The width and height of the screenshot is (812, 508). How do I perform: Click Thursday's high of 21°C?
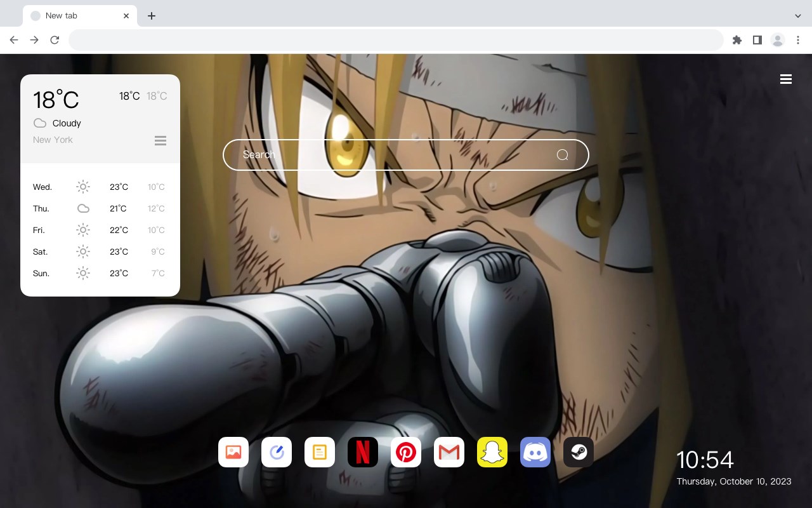pos(118,209)
